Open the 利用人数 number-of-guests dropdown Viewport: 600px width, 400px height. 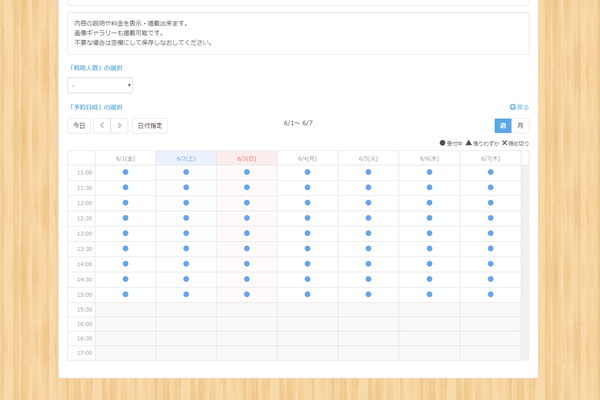point(100,86)
